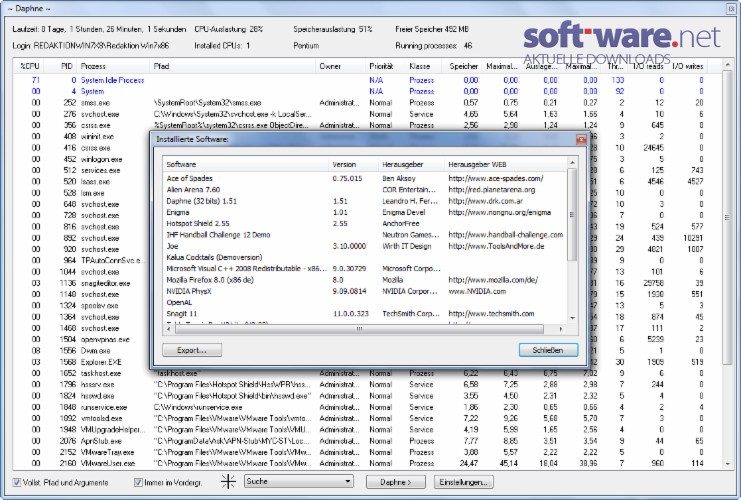
Task: Sort by Klasse column header
Action: pos(423,66)
